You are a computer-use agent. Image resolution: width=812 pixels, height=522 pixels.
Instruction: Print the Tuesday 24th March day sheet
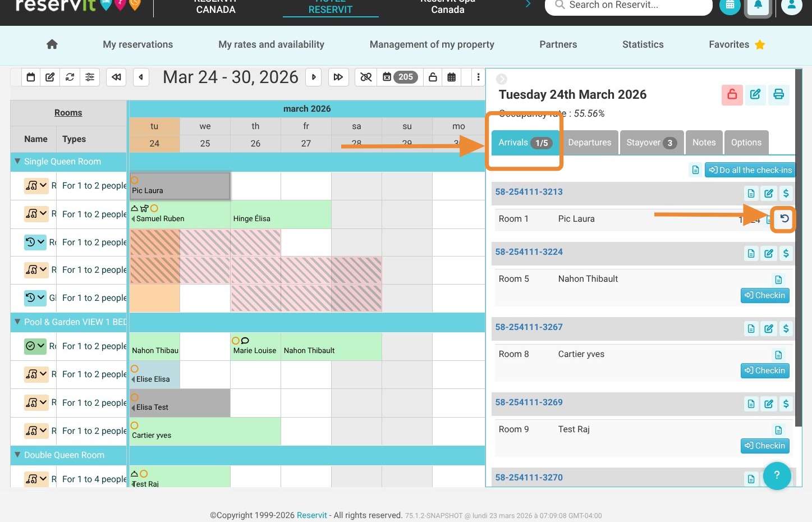[x=779, y=94]
